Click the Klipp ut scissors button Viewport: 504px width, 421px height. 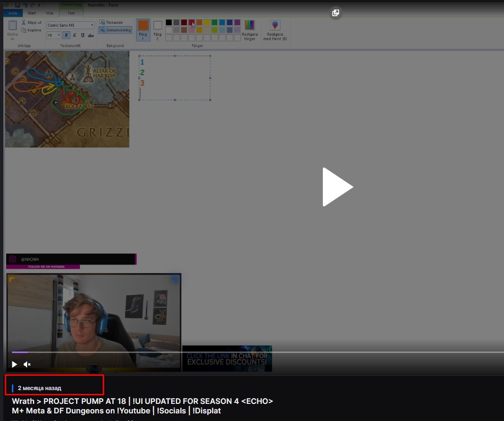pos(31,22)
